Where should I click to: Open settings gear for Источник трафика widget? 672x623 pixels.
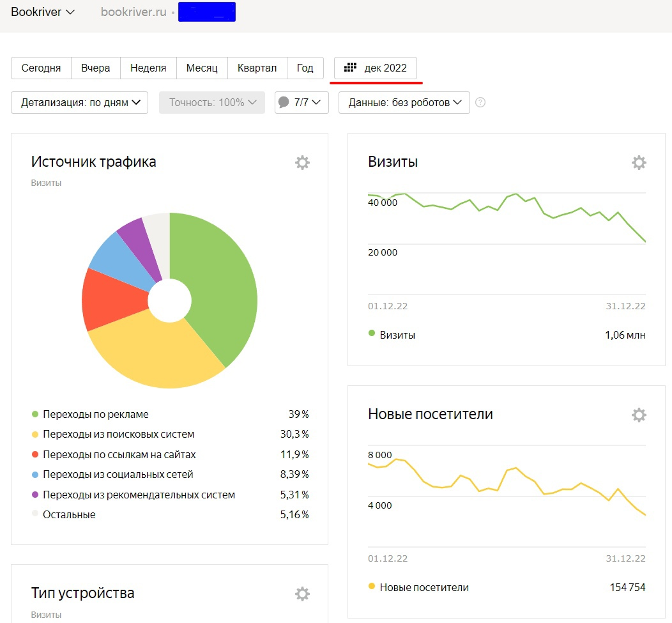pos(302,162)
